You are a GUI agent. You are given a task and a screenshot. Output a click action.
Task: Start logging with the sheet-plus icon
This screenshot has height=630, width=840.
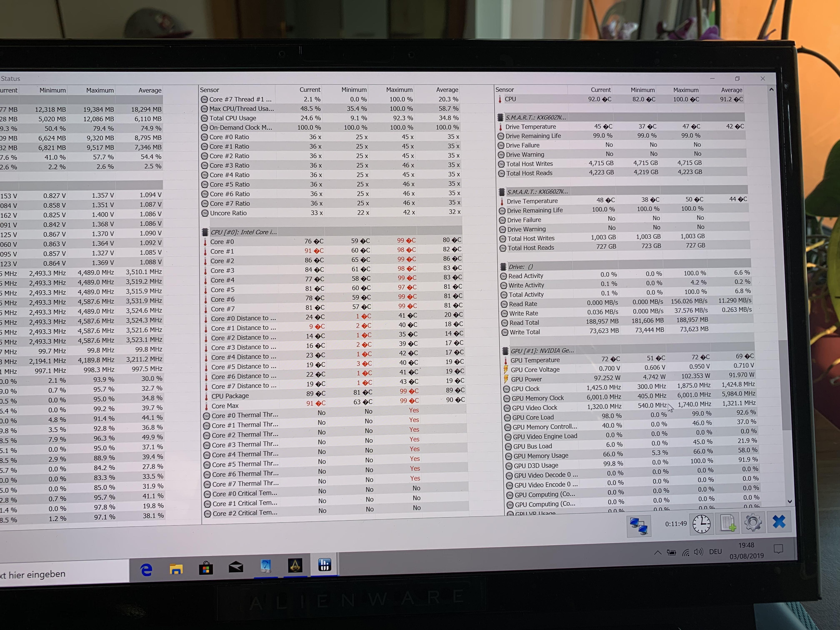[x=727, y=524]
